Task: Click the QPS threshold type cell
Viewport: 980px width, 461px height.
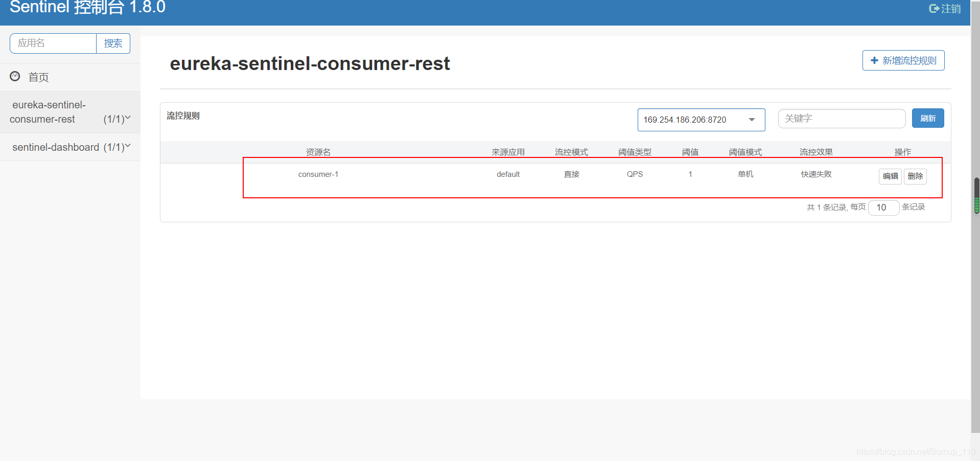Action: pyautogui.click(x=635, y=174)
